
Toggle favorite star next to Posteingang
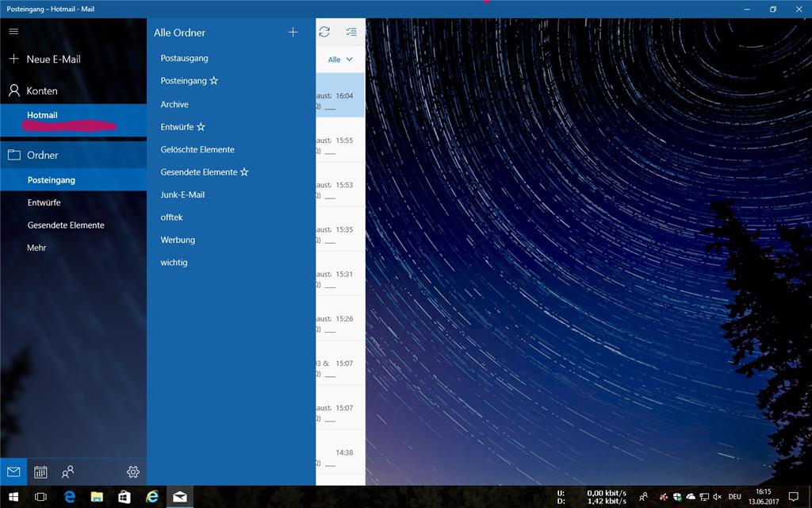(x=214, y=81)
